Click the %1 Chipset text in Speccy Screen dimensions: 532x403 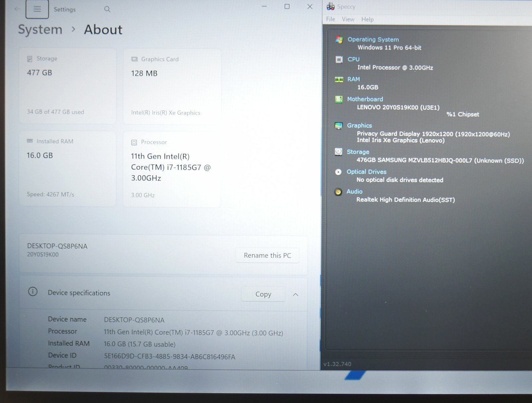pos(463,114)
